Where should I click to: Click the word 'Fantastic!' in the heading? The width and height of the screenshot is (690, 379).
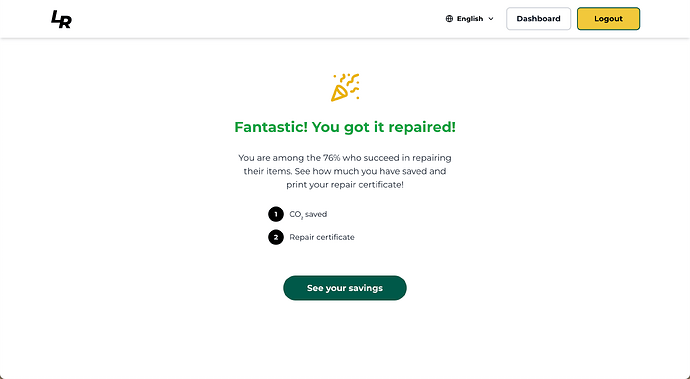point(271,127)
